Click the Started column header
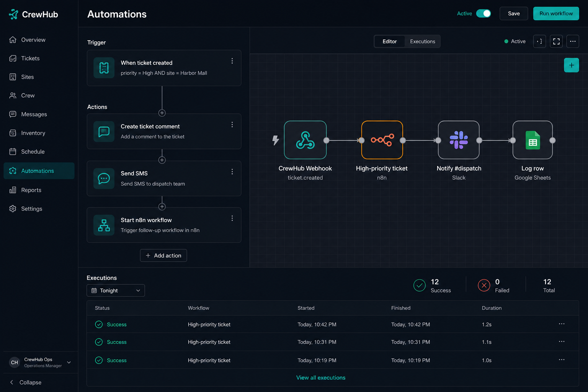 point(306,308)
